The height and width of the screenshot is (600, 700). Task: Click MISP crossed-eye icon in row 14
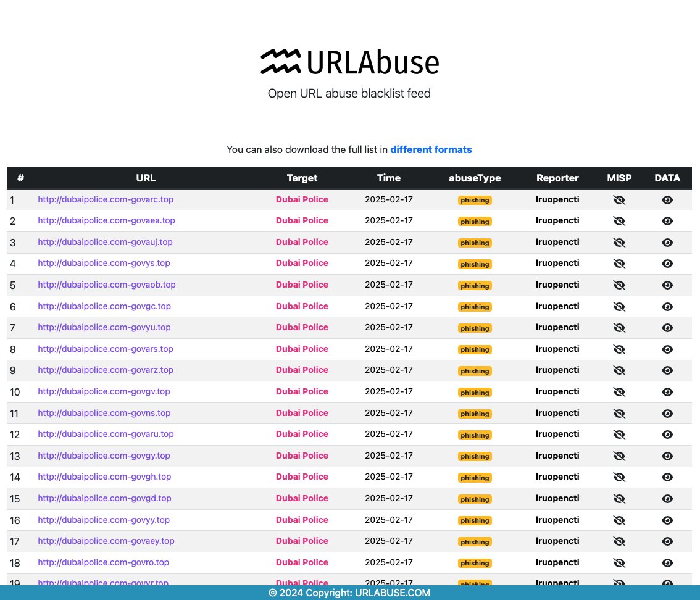(x=619, y=477)
